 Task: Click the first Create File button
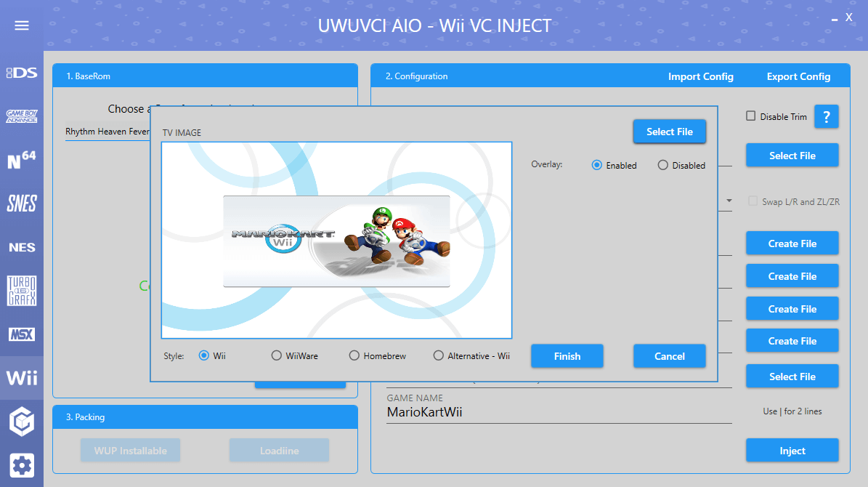792,243
